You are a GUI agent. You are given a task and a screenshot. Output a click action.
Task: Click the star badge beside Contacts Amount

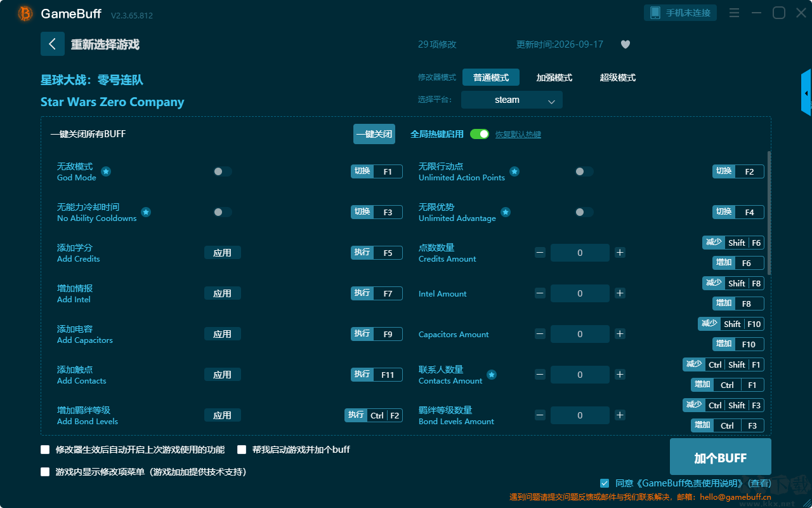click(x=492, y=375)
